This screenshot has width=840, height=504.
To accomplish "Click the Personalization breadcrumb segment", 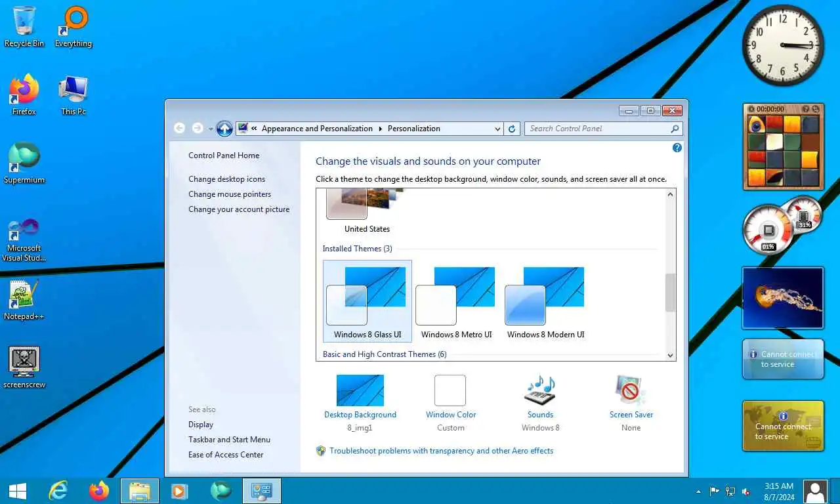I will pyautogui.click(x=414, y=129).
